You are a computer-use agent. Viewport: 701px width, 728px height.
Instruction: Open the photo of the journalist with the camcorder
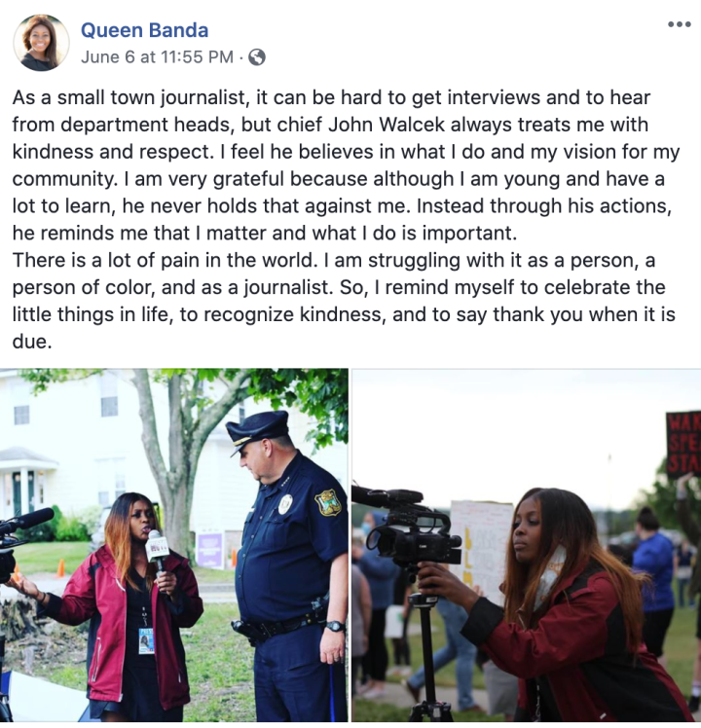coord(527,545)
